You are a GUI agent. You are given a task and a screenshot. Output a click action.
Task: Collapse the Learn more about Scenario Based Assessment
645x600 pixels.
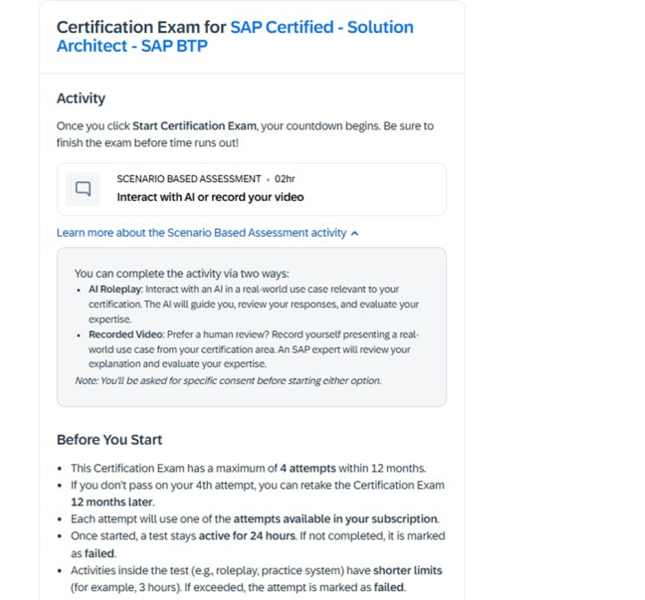207,233
